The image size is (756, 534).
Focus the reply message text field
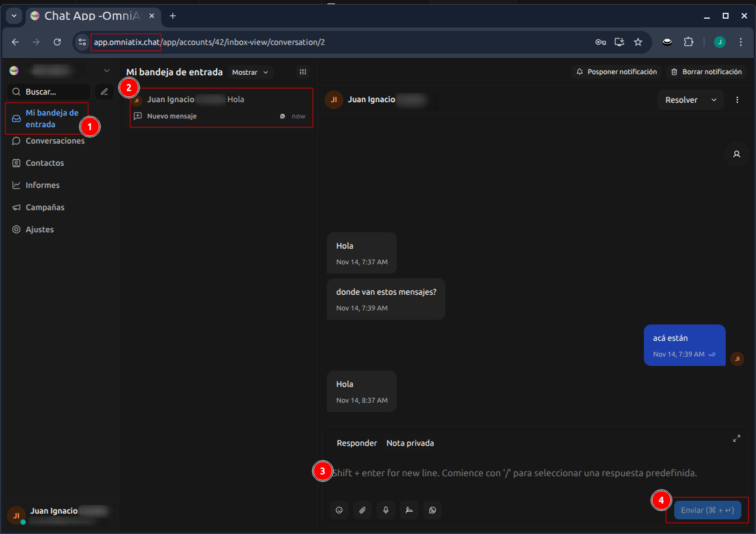click(514, 473)
